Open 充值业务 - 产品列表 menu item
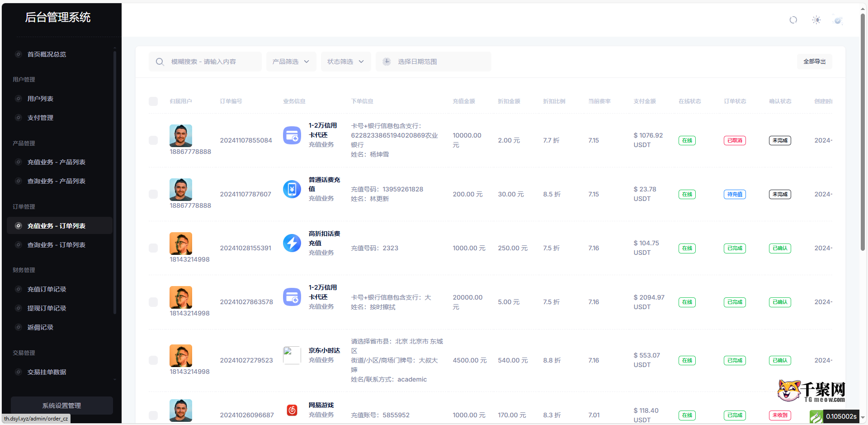 60,162
